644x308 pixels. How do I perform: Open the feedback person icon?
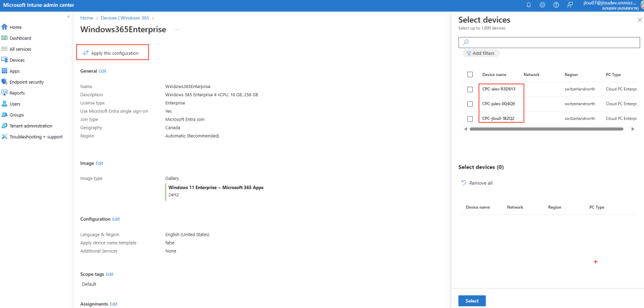click(x=570, y=5)
